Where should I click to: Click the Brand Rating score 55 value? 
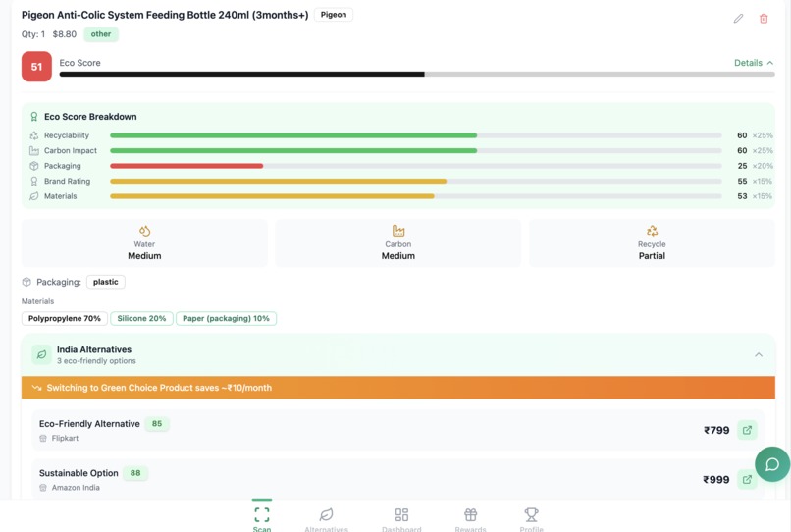tap(742, 181)
